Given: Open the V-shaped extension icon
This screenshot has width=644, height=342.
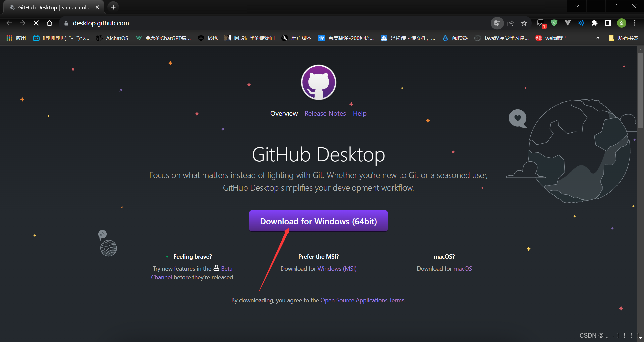Looking at the screenshot, I should pyautogui.click(x=568, y=23).
